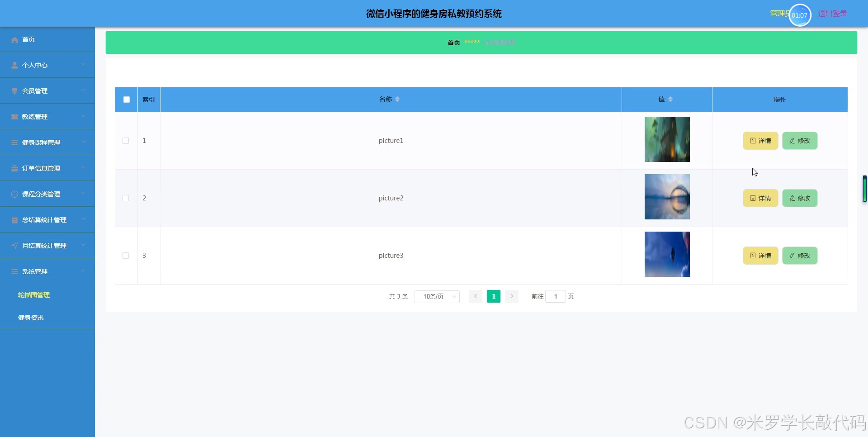Viewport: 868px width, 437px height.
Task: Click the 订单信息管理 sidebar icon
Action: click(x=14, y=169)
